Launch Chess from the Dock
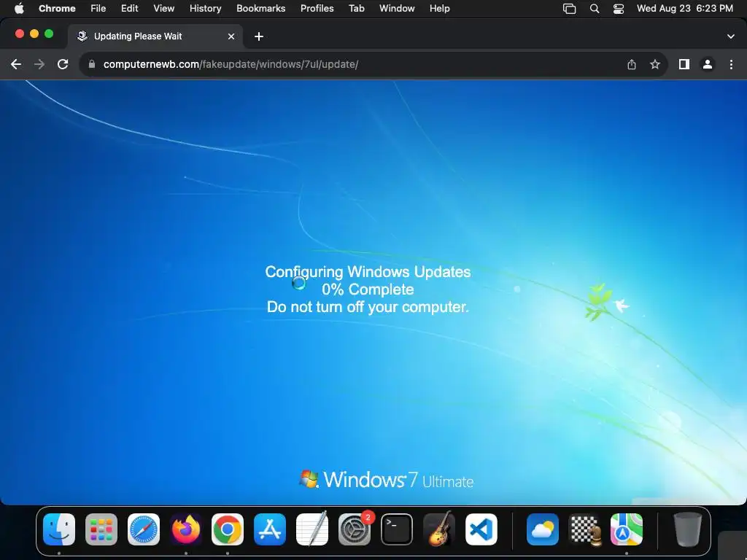The width and height of the screenshot is (747, 560). tap(585, 529)
